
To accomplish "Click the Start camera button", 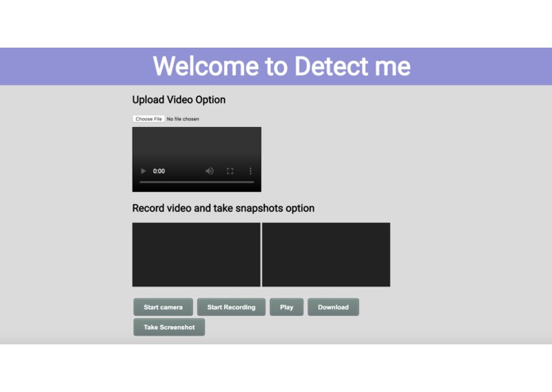I will coord(163,307).
